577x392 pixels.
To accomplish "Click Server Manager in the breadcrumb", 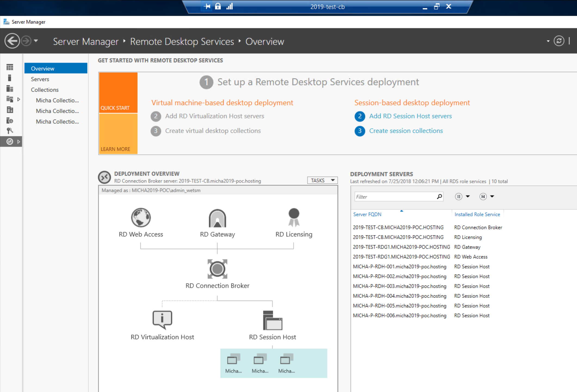I will 86,42.
